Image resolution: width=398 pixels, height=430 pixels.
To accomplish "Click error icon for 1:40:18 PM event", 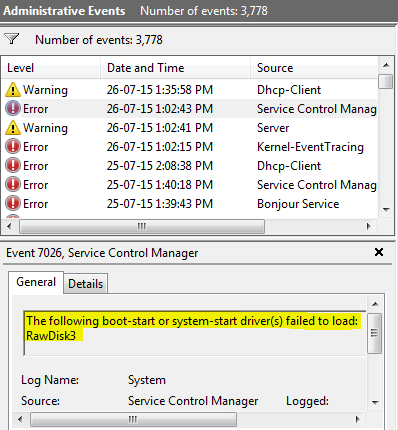I will [13, 185].
